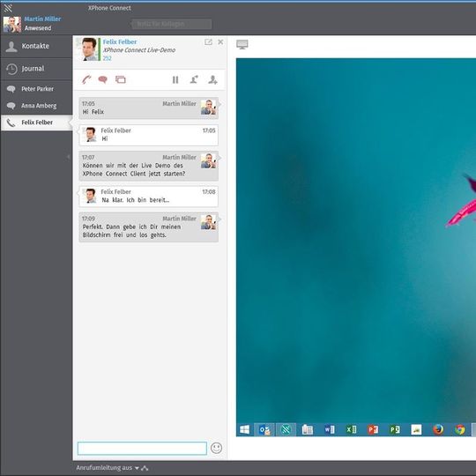The width and height of the screenshot is (476, 476).
Task: Pause call with hold icon
Action: pos(175,80)
